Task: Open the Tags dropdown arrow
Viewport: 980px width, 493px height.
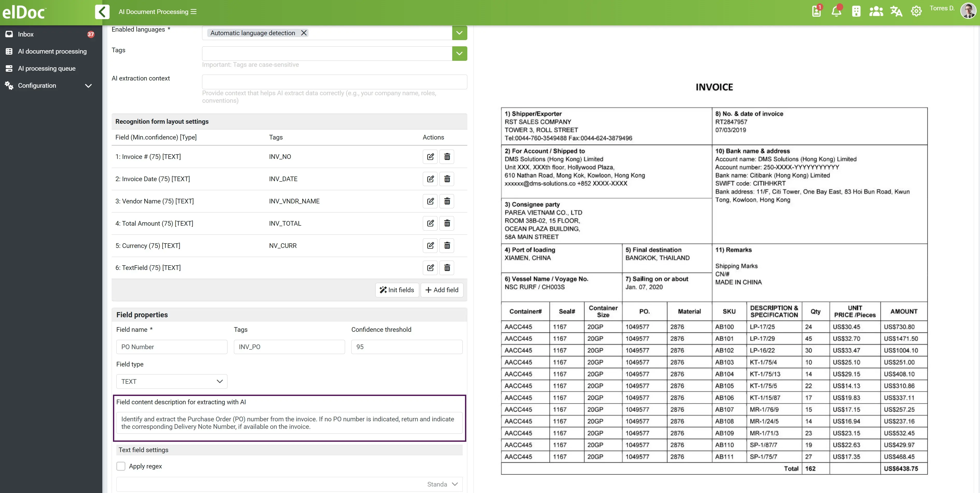Action: (459, 54)
